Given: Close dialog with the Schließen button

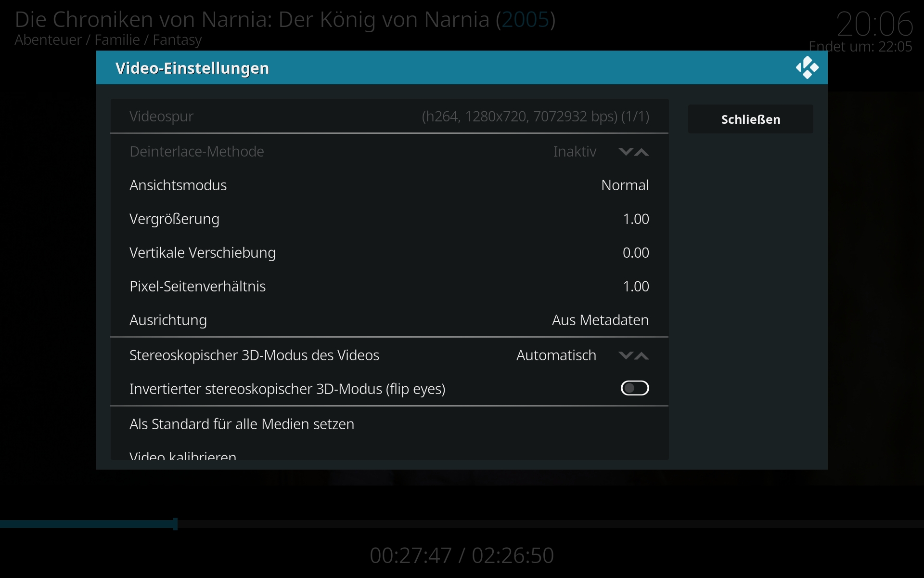Looking at the screenshot, I should [750, 119].
